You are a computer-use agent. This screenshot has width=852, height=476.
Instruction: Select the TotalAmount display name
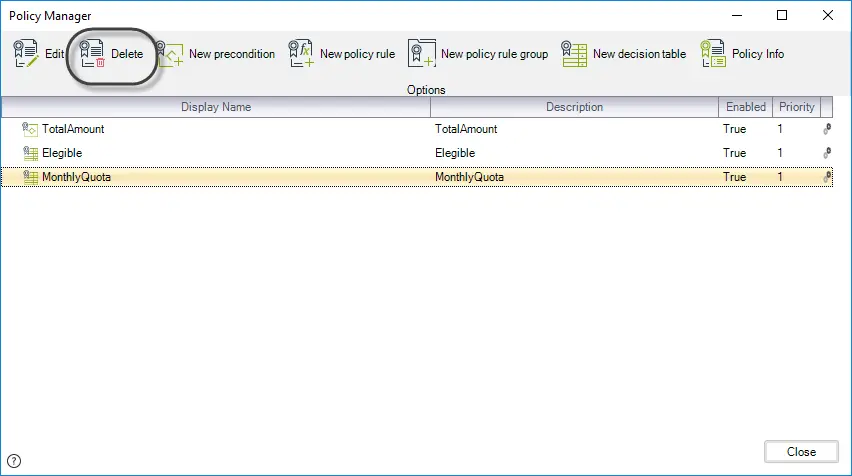[73, 129]
